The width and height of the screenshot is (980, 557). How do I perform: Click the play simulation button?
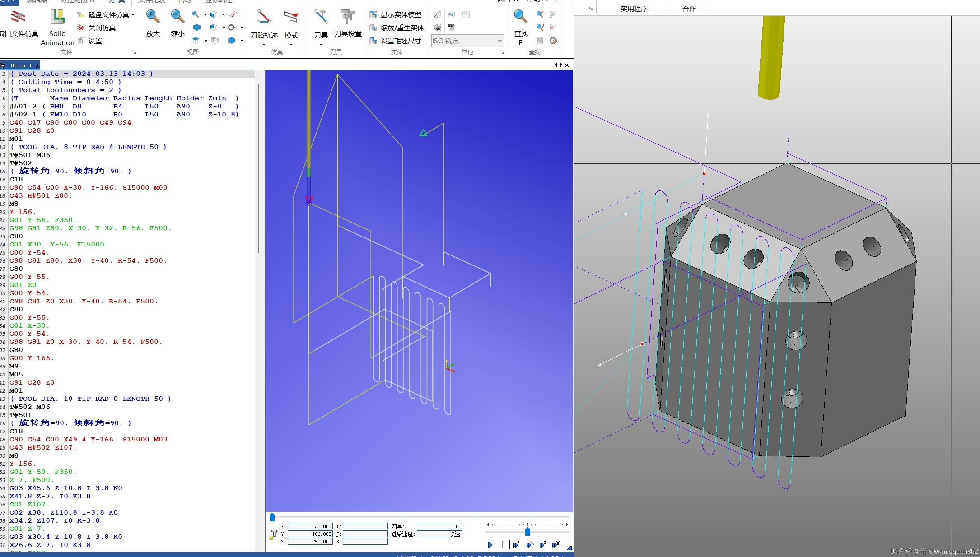490,545
